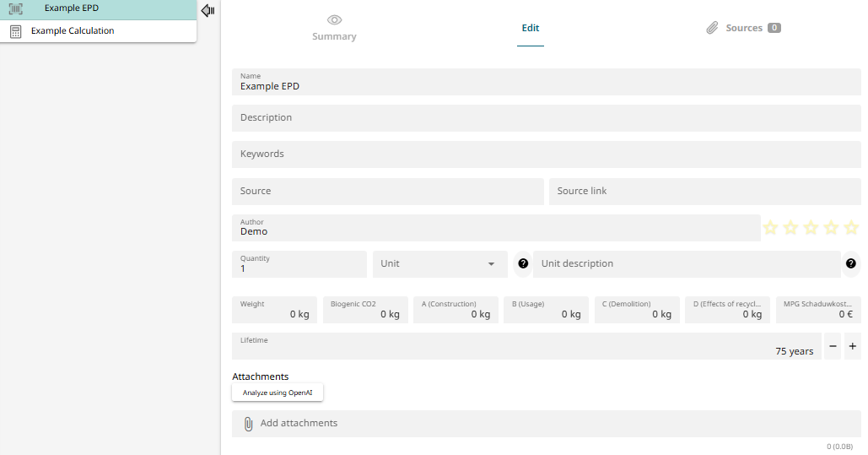The image size is (868, 455).
Task: Click the barcode icon beside Example EPD
Action: (x=15, y=8)
